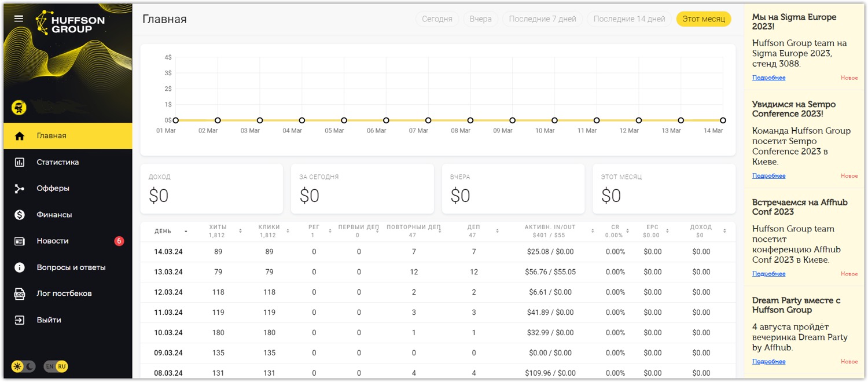868x382 pixels.
Task: Click the home icon beside Главная
Action: (20, 136)
